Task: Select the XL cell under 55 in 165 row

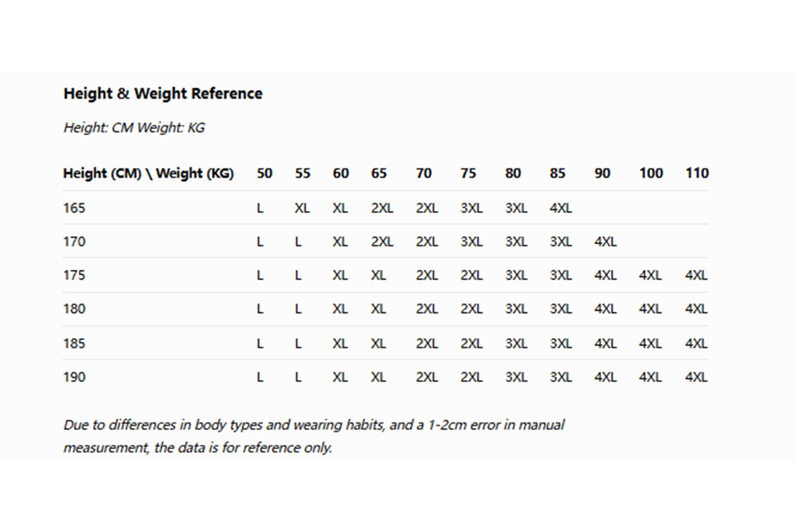Action: pos(302,208)
